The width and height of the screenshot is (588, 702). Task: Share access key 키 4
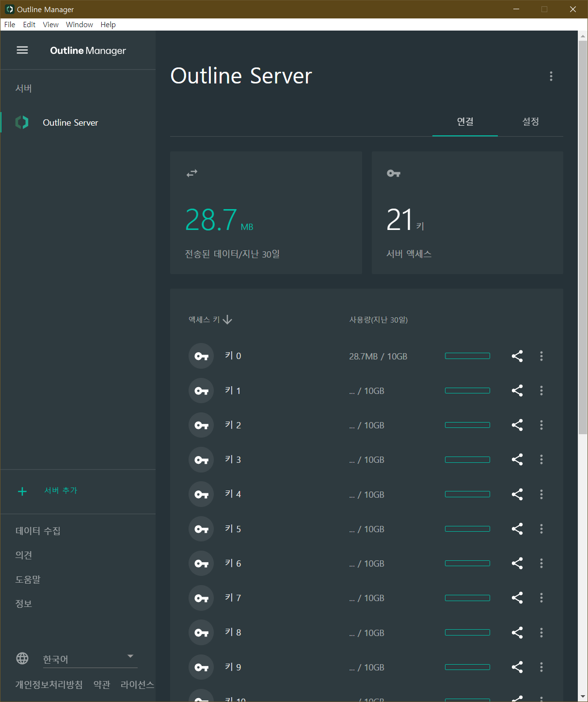tap(517, 494)
